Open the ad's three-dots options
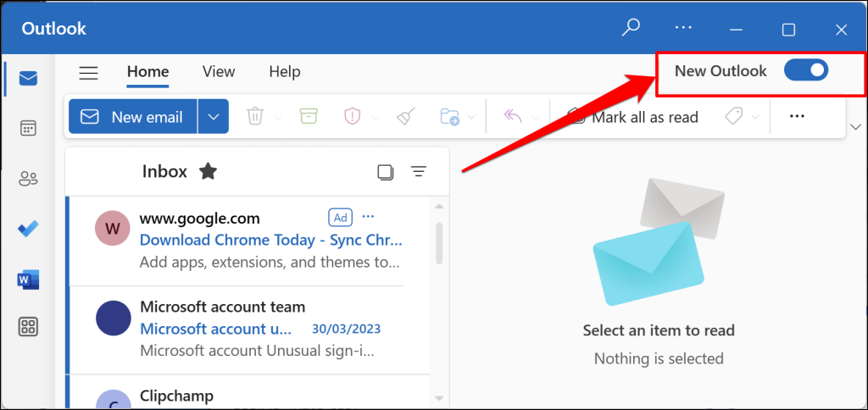The height and width of the screenshot is (410, 868). coord(368,216)
